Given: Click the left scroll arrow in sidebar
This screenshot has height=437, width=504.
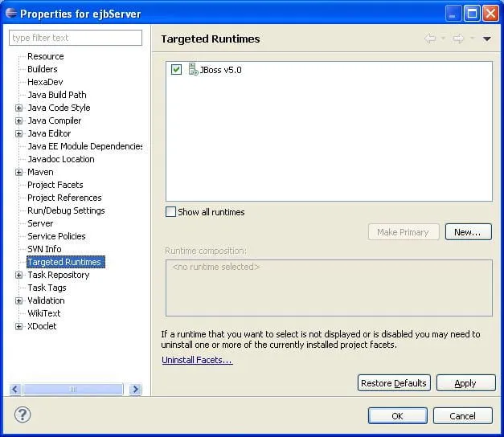Looking at the screenshot, I should coord(15,389).
